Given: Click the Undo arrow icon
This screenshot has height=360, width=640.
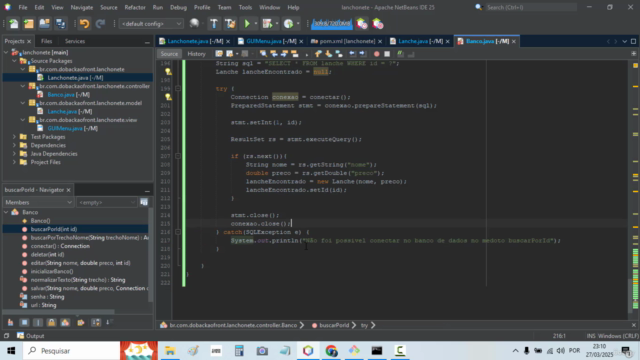Looking at the screenshot, I should point(84,24).
